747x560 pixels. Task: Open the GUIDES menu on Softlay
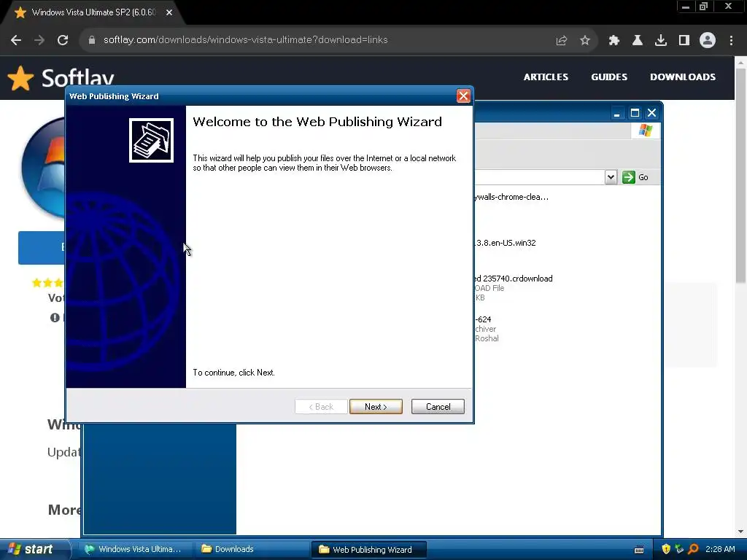pyautogui.click(x=609, y=77)
